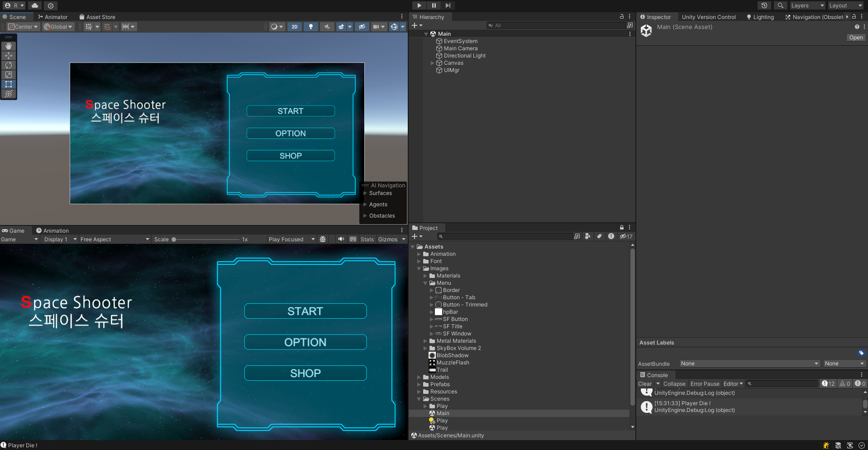Unmute audio in the Scene view
Image resolution: width=868 pixels, height=450 pixels.
point(327,27)
